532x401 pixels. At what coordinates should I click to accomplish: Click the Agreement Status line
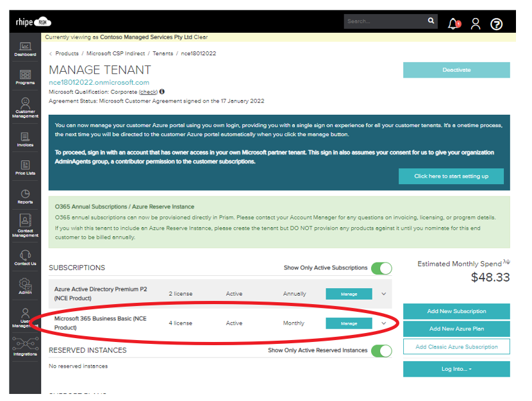pyautogui.click(x=156, y=101)
